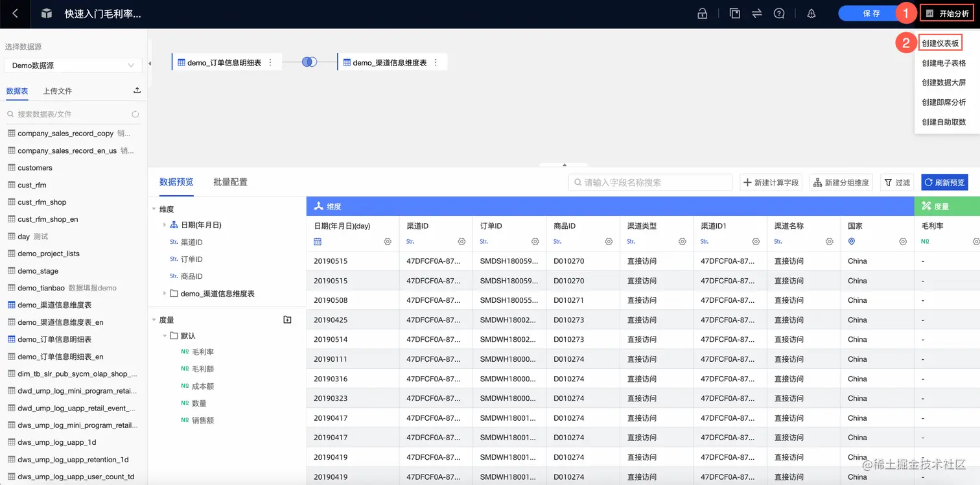Open the more menu of demo_订单信息明细表 node

[270, 63]
